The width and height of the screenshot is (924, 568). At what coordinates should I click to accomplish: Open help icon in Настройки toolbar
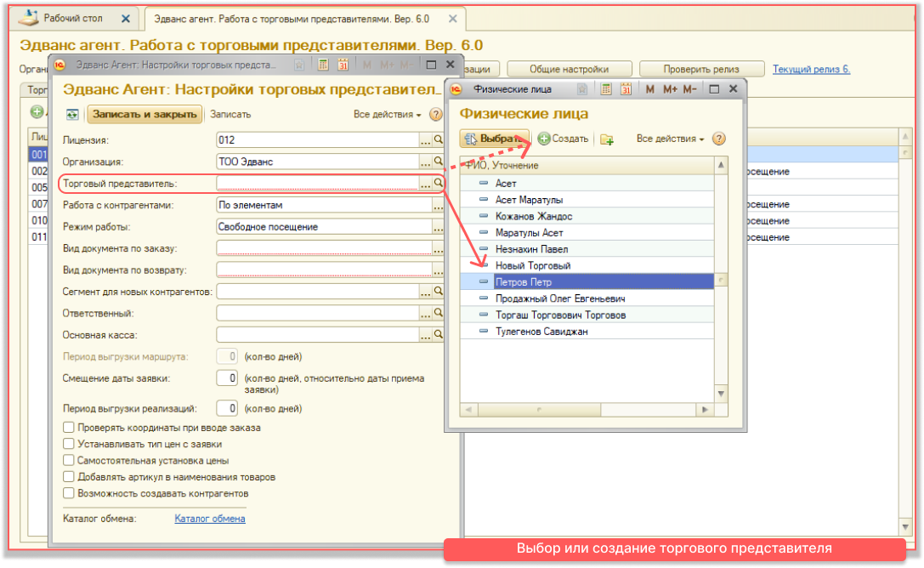coord(435,114)
